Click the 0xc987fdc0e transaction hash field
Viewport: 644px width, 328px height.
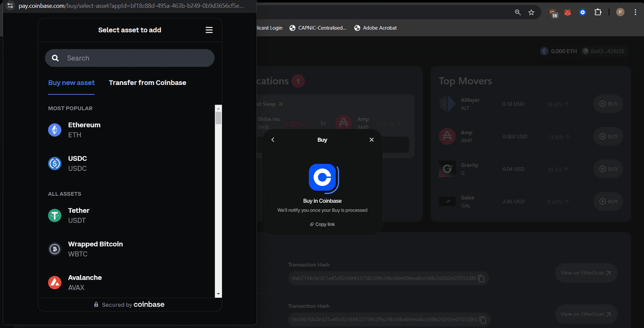coord(390,320)
